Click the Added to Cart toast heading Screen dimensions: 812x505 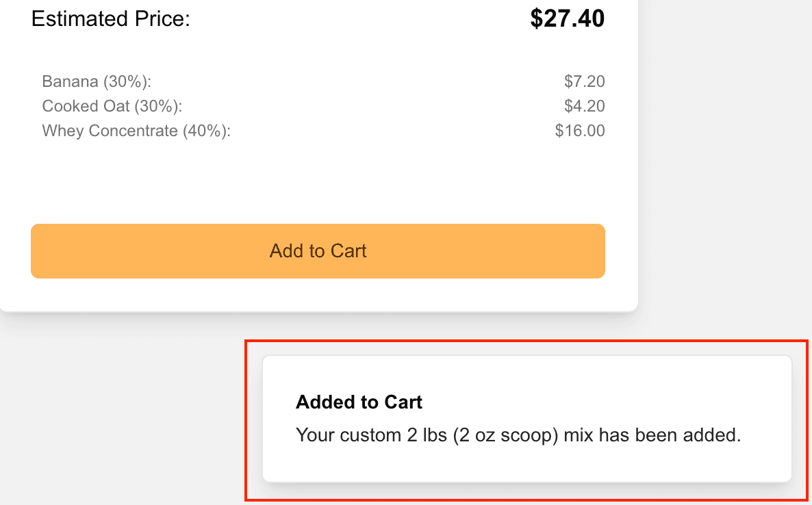pos(358,402)
